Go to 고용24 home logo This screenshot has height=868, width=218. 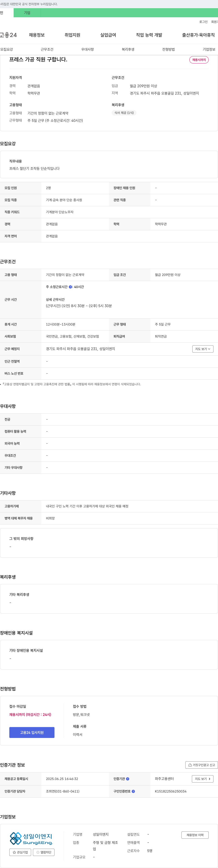click(x=8, y=35)
